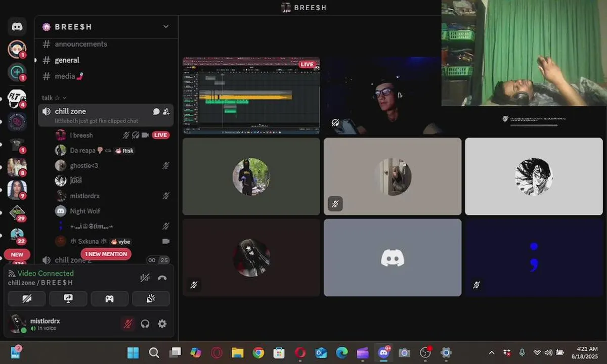Open Google Chrome from taskbar
607x364 pixels.
[x=258, y=352]
